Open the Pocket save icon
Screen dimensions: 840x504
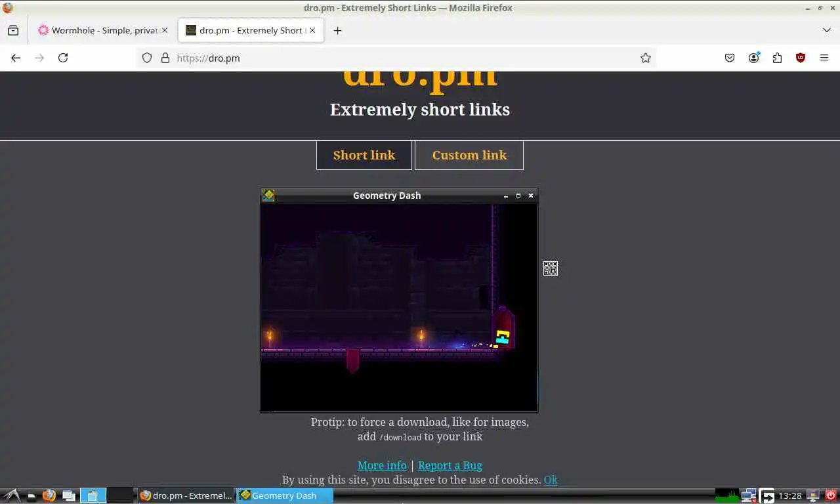730,58
